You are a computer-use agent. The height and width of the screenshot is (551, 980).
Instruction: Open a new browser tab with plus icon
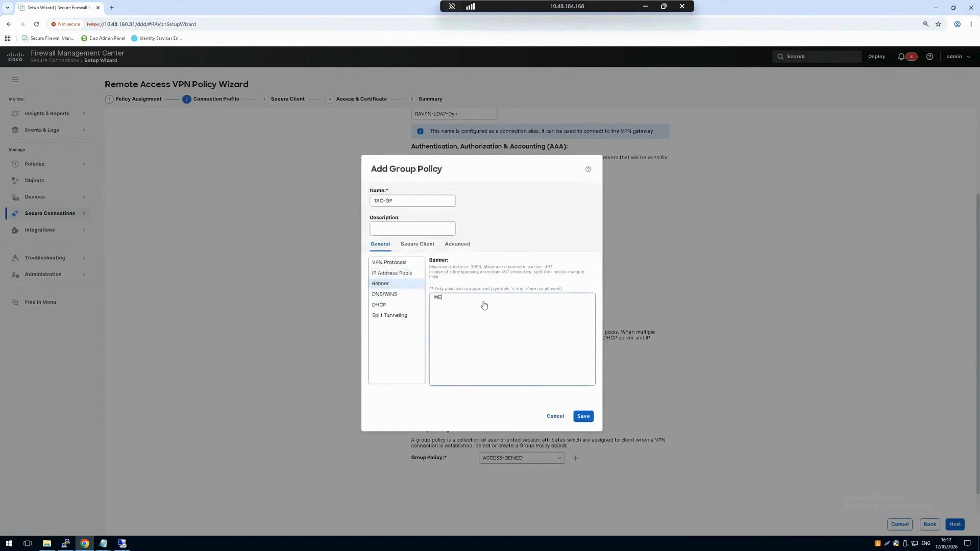coord(112,8)
